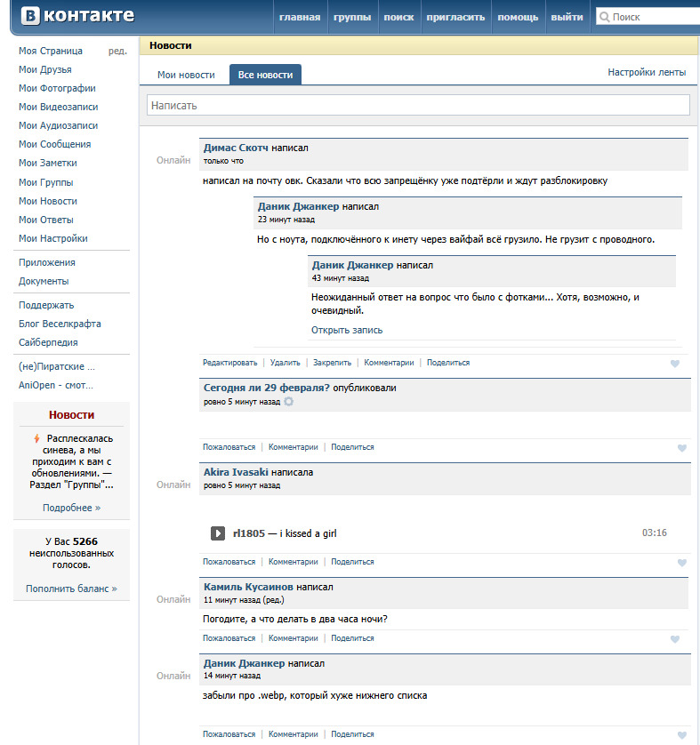Click группы in the top navigation bar
Screen dimensions: 700x745
[353, 17]
